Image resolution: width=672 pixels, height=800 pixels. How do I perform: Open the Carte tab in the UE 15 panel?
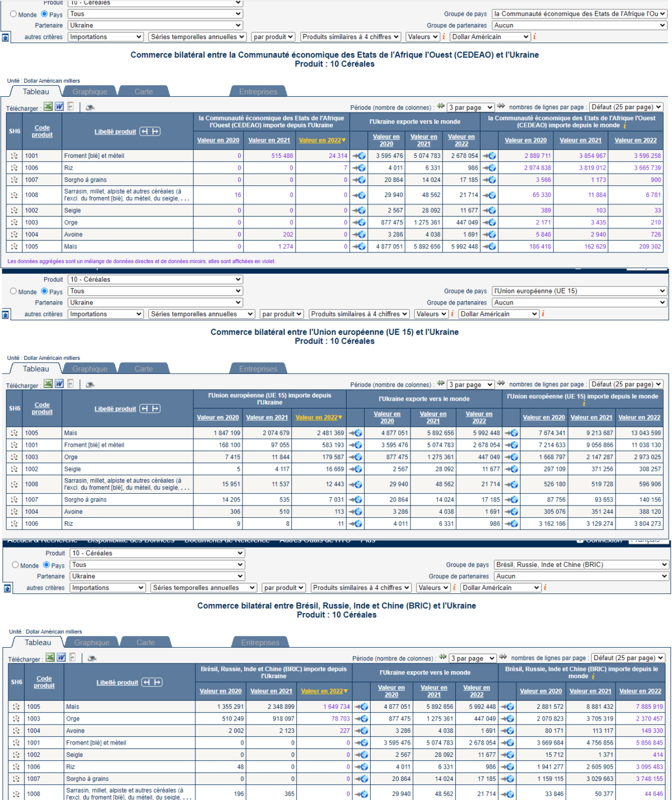[143, 369]
